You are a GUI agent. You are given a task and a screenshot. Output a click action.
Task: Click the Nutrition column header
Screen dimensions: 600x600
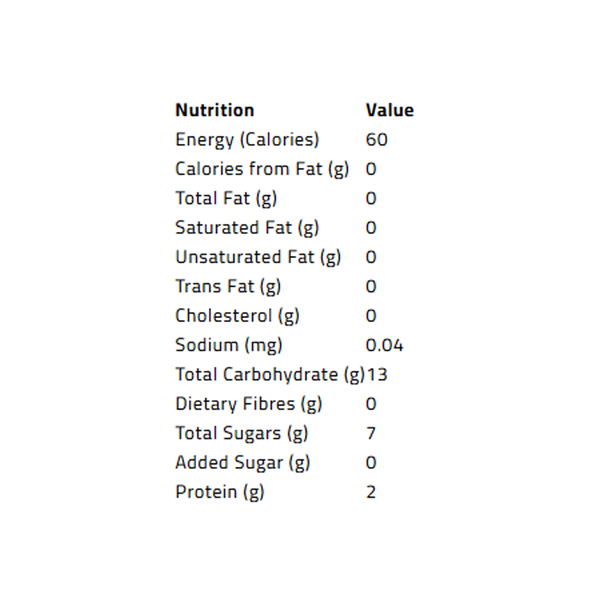click(214, 110)
